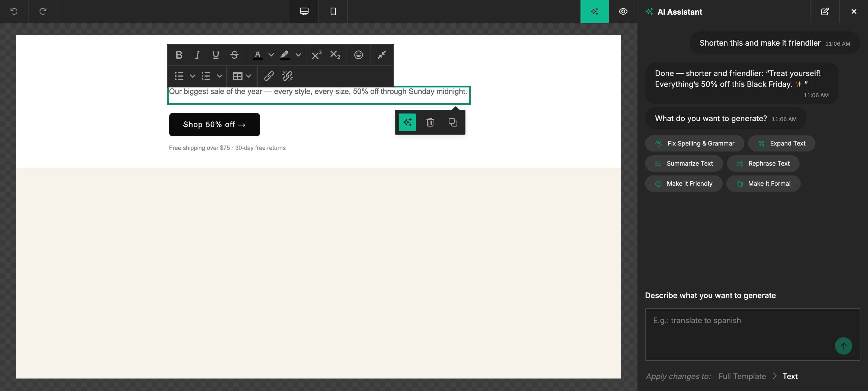The height and width of the screenshot is (391, 868).
Task: Choose Rephrase Text suggestion
Action: point(763,164)
